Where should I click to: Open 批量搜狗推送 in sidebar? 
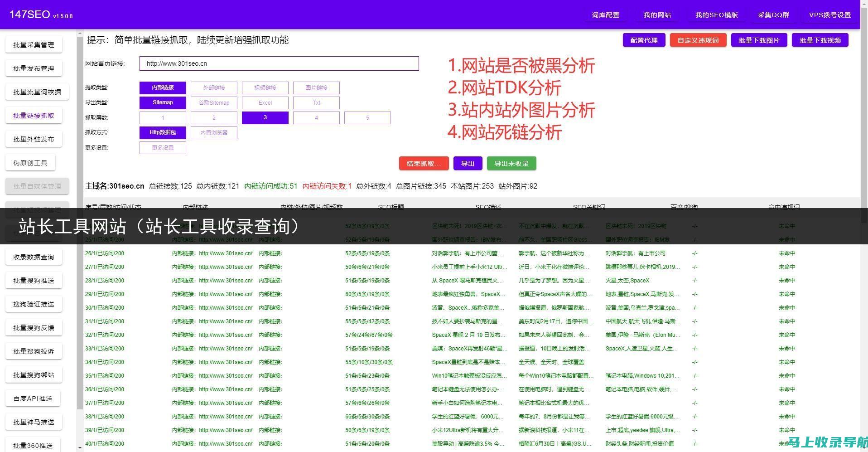pyautogui.click(x=34, y=281)
